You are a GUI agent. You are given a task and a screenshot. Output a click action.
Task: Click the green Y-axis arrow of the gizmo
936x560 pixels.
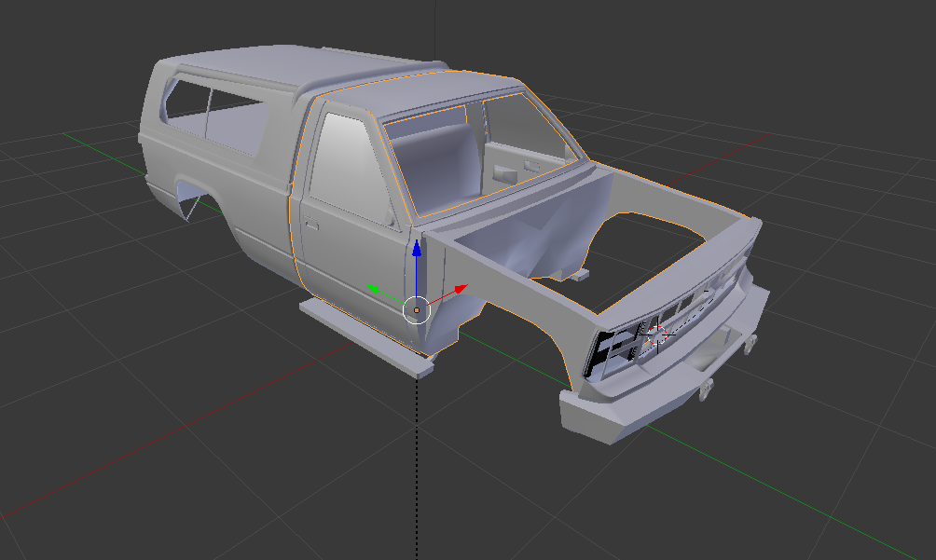coord(374,290)
